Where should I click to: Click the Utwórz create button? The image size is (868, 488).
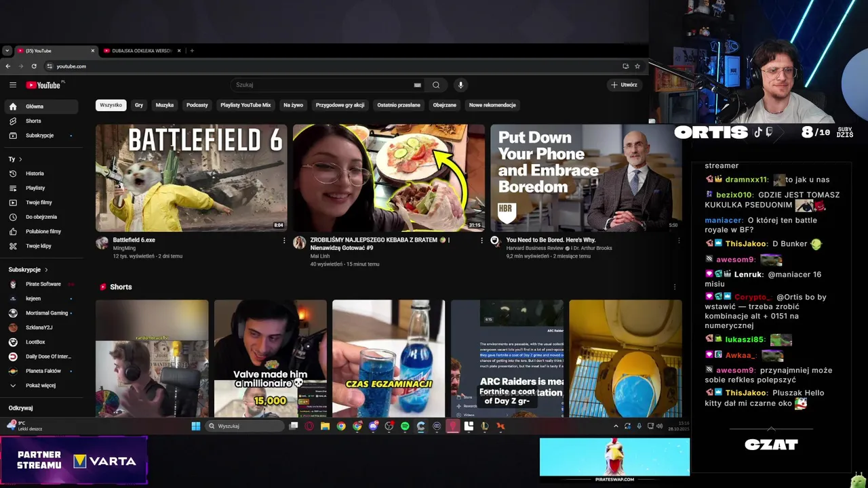(624, 85)
